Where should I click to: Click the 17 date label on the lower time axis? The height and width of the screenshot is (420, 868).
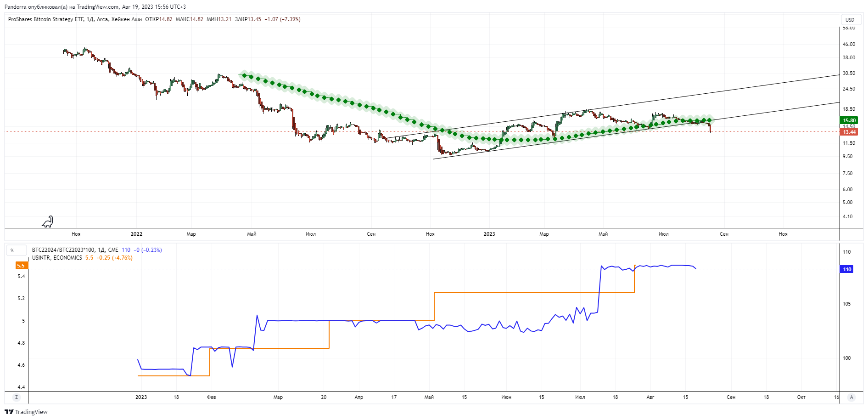[394, 397]
